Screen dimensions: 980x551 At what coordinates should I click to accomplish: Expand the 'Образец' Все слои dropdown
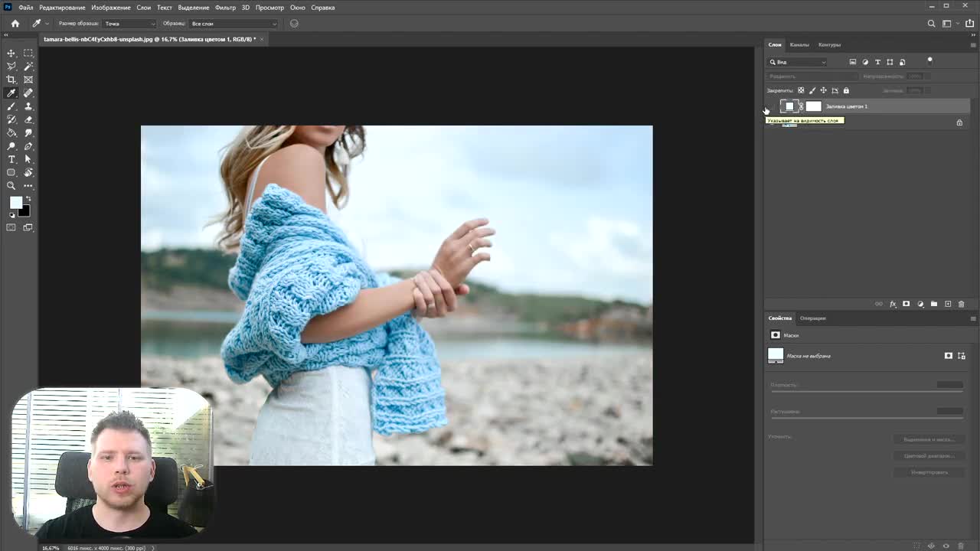(233, 24)
